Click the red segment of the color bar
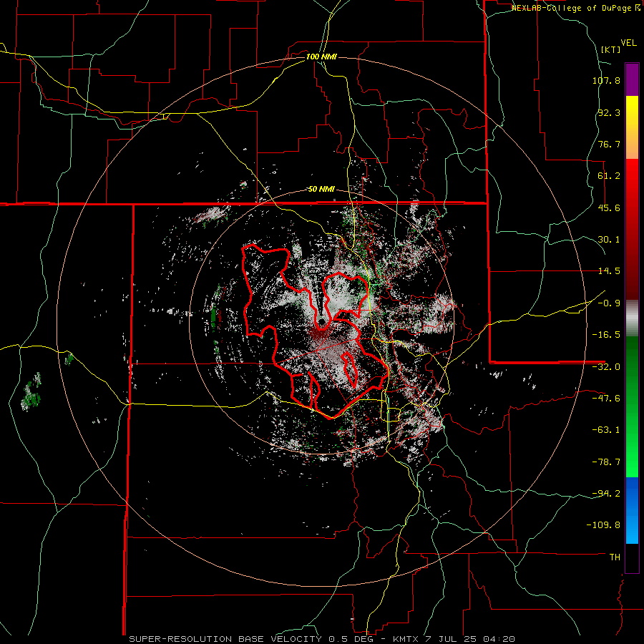 click(x=632, y=229)
